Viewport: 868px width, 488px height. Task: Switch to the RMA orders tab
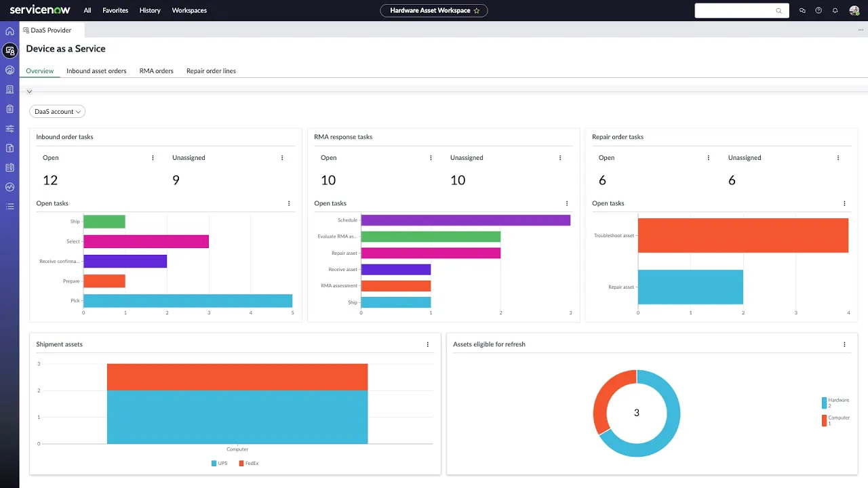(x=156, y=70)
